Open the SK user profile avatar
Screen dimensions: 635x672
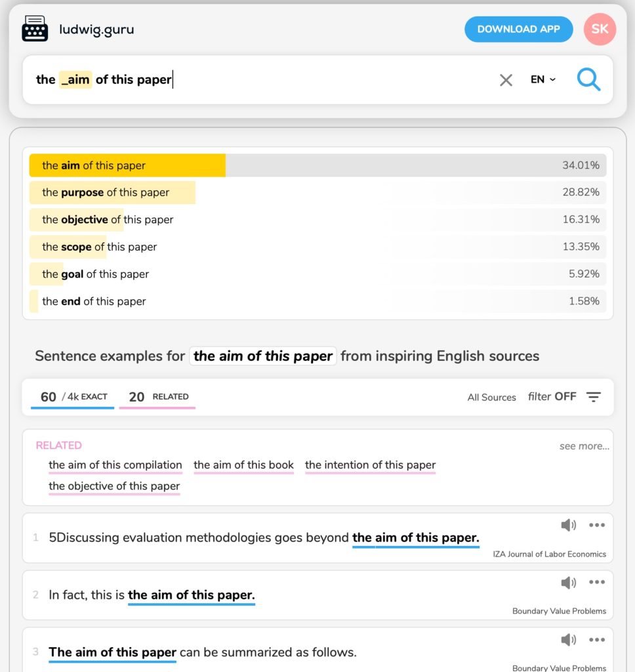[x=600, y=29]
